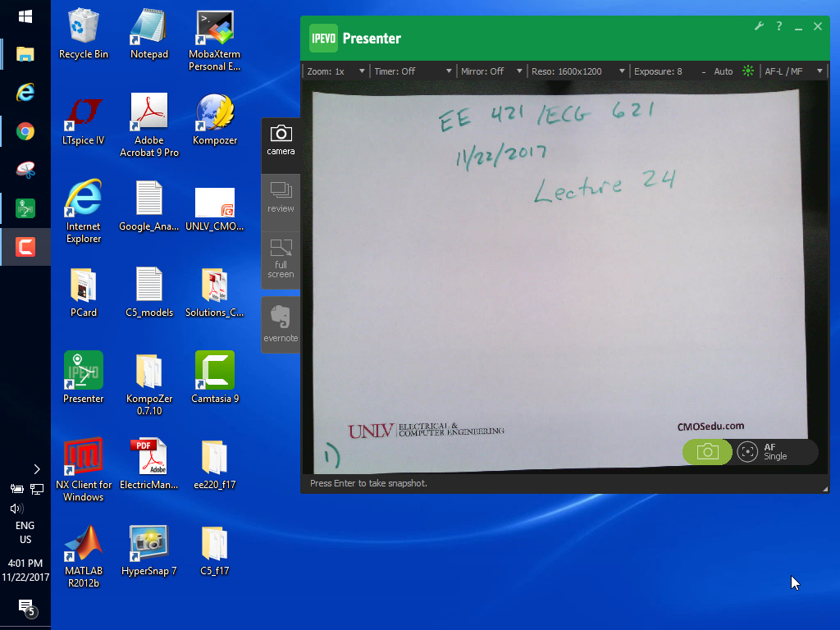Open the ee220_f17 folder
840x630 pixels.
point(214,464)
